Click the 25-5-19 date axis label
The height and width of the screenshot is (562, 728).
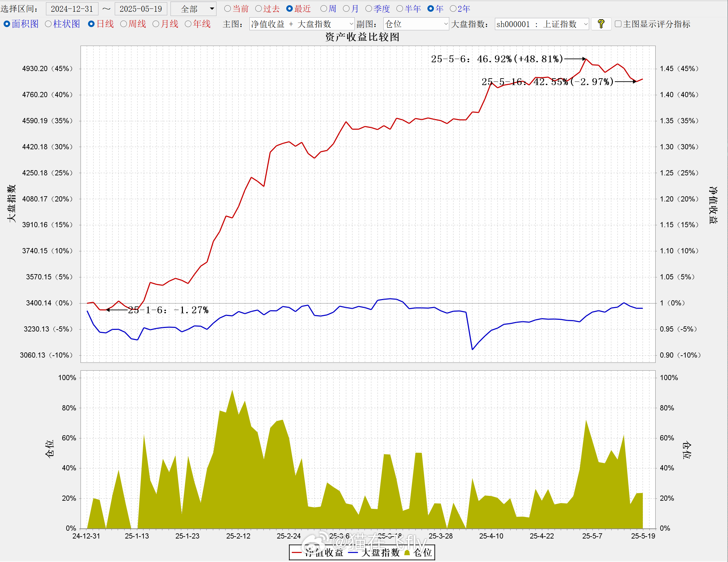point(643,536)
